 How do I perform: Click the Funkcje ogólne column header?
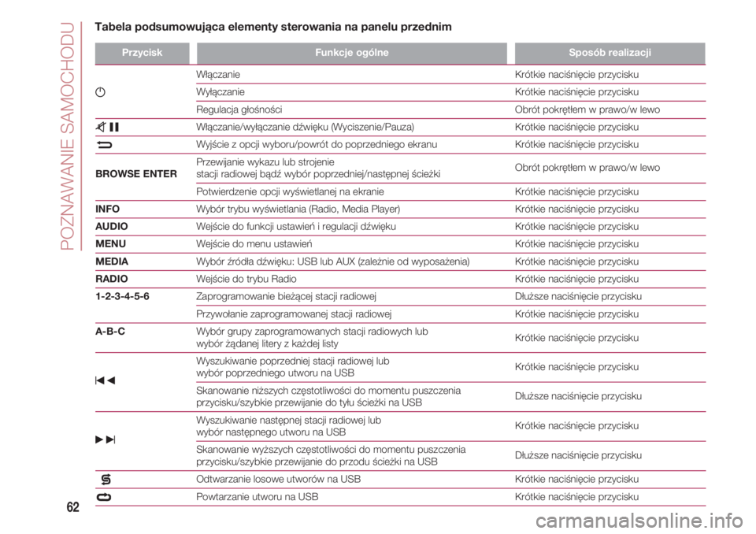351,53
